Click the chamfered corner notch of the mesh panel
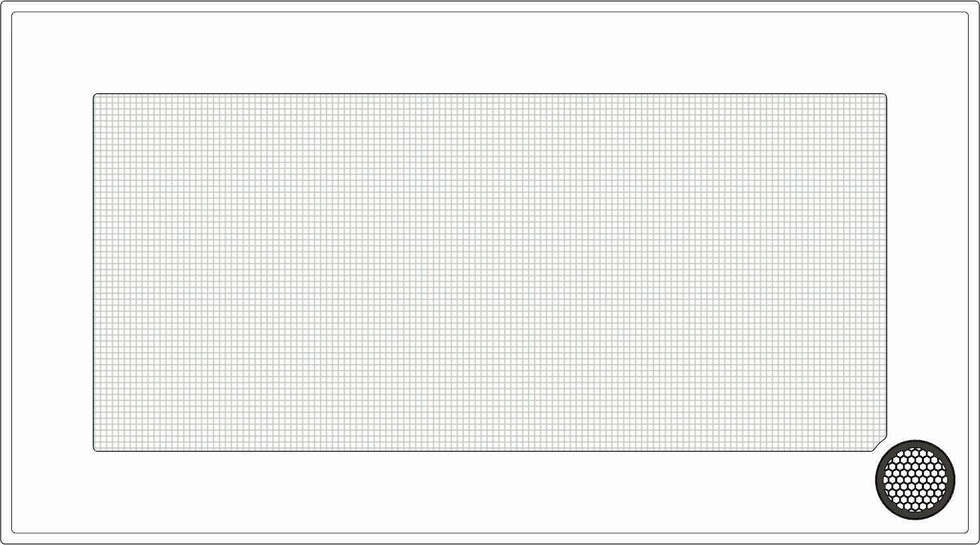The width and height of the screenshot is (980, 545). coord(882,443)
